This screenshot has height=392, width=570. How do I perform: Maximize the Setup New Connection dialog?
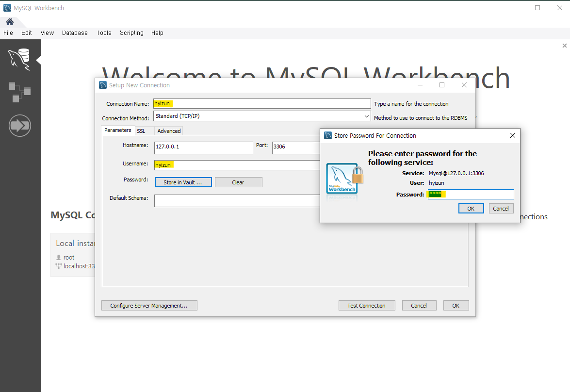tap(442, 85)
